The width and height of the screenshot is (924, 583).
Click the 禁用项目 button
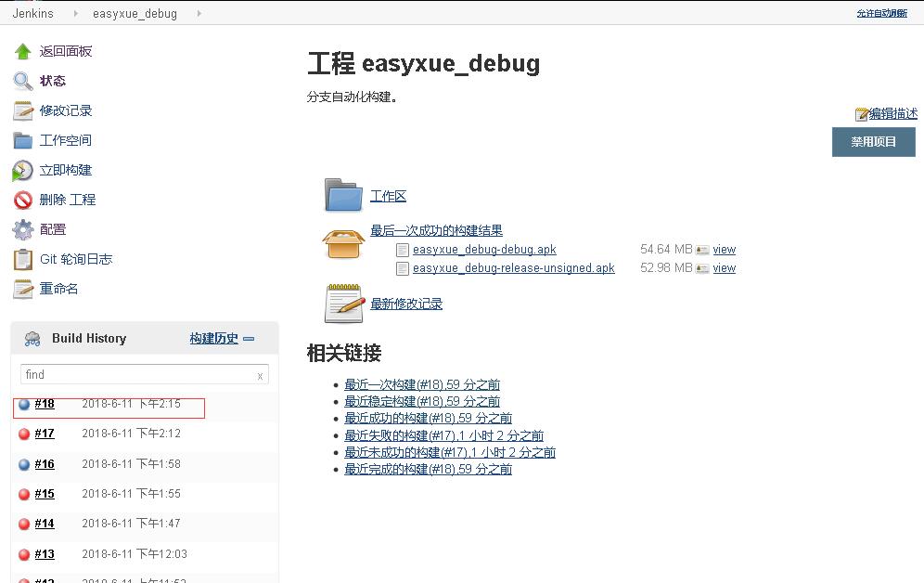pos(874,142)
